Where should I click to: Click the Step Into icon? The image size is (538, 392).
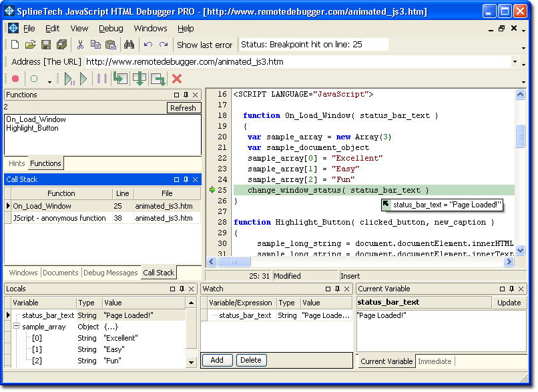point(120,79)
